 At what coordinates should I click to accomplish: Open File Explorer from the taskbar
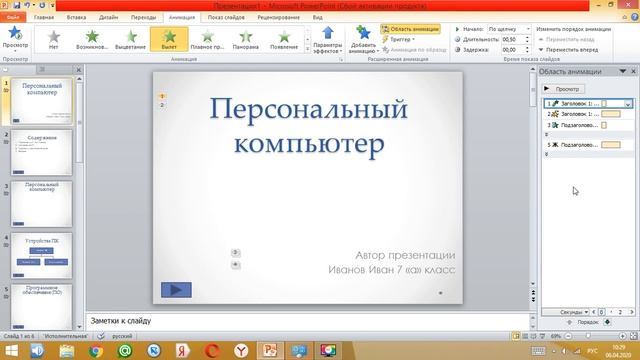[x=67, y=351]
